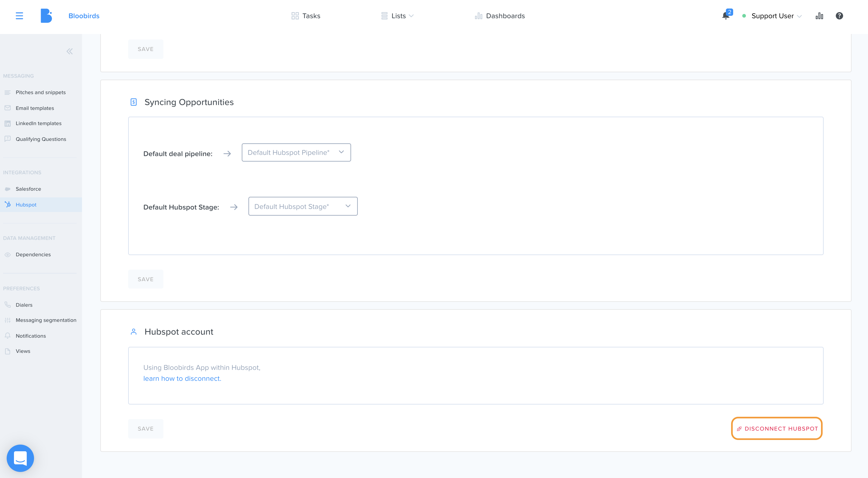Open Qualifying Questions page
This screenshot has width=868, height=478.
41,139
